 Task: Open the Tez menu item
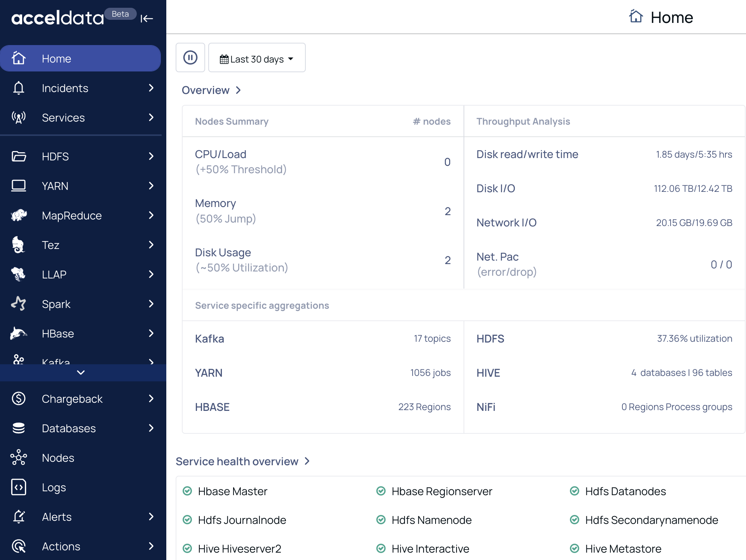coord(80,245)
